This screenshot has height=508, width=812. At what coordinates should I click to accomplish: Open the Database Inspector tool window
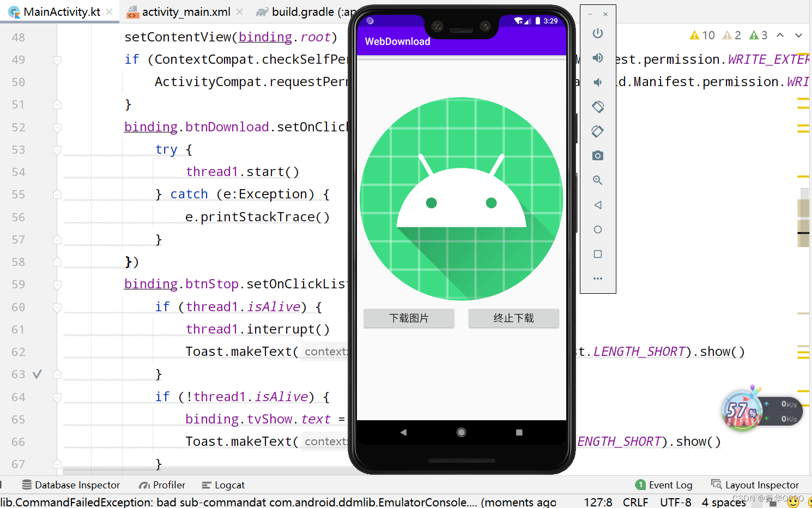coord(71,485)
